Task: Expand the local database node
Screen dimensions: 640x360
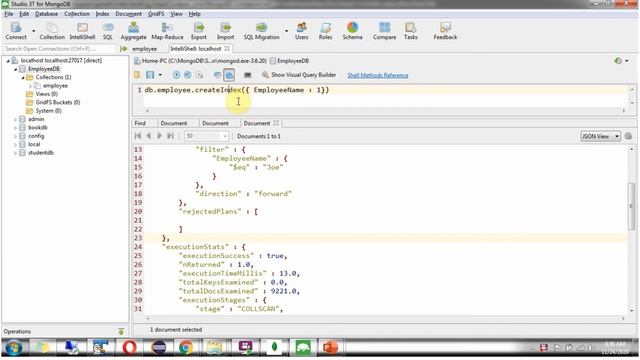Action: [16, 144]
